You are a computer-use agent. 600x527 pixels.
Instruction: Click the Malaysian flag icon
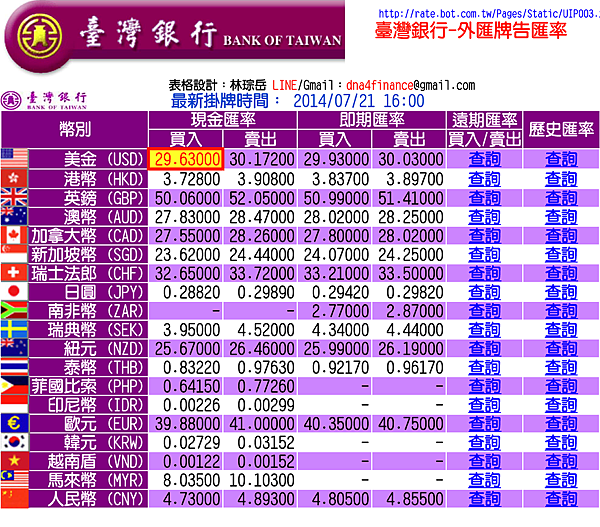click(14, 480)
